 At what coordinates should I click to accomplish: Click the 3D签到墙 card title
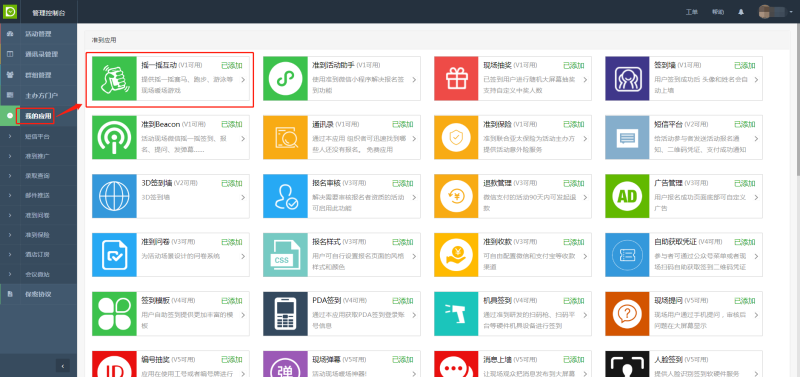pos(158,183)
